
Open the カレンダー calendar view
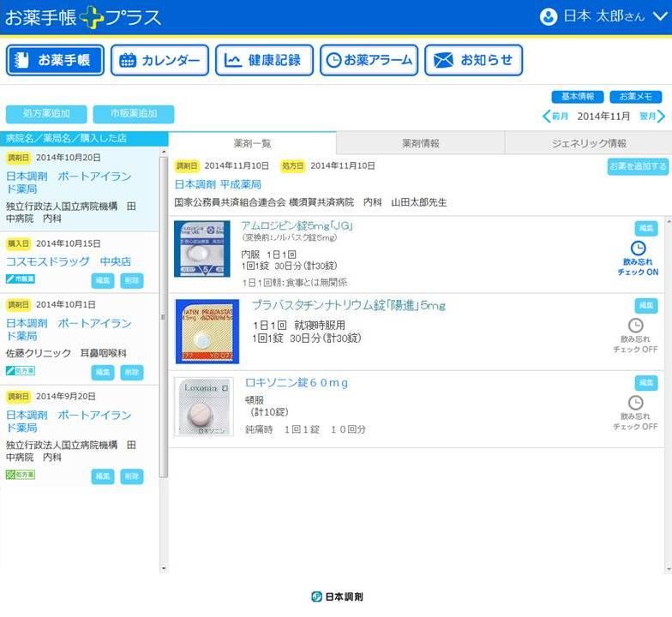click(159, 60)
